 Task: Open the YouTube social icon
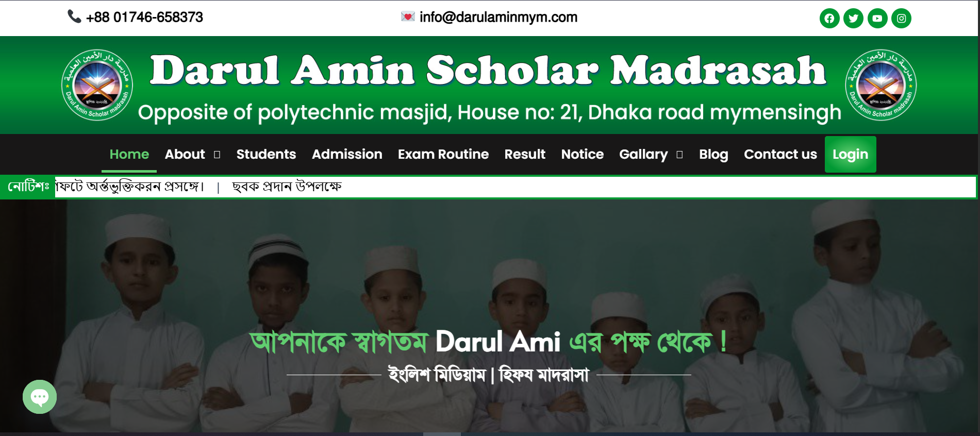coord(877,19)
